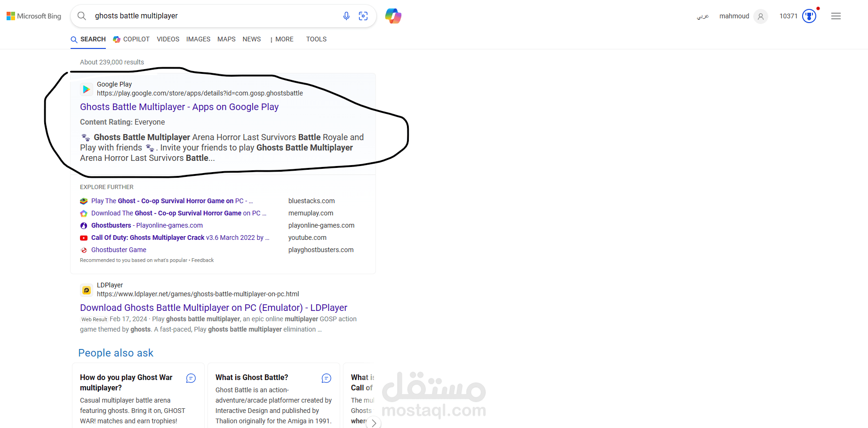Open How do you play Ghost War question
The image size is (868, 428).
126,382
